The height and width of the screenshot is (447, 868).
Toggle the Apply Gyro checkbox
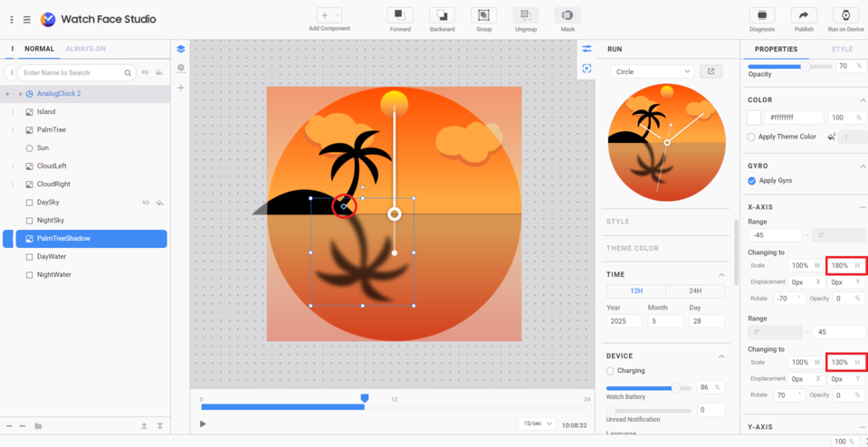point(752,181)
